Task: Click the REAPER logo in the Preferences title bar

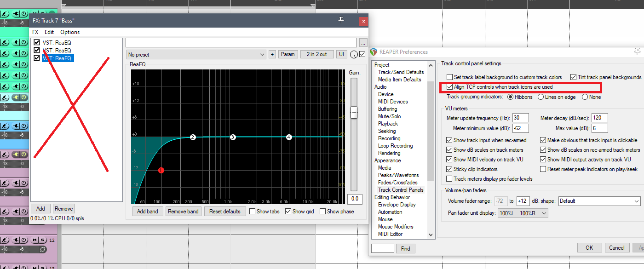Action: click(374, 52)
